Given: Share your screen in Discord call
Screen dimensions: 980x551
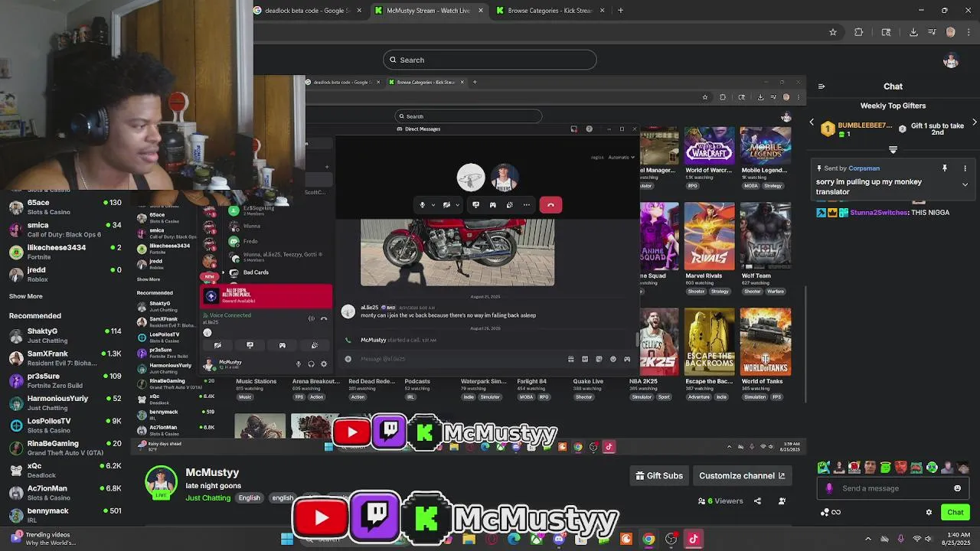Looking at the screenshot, I should [x=475, y=204].
